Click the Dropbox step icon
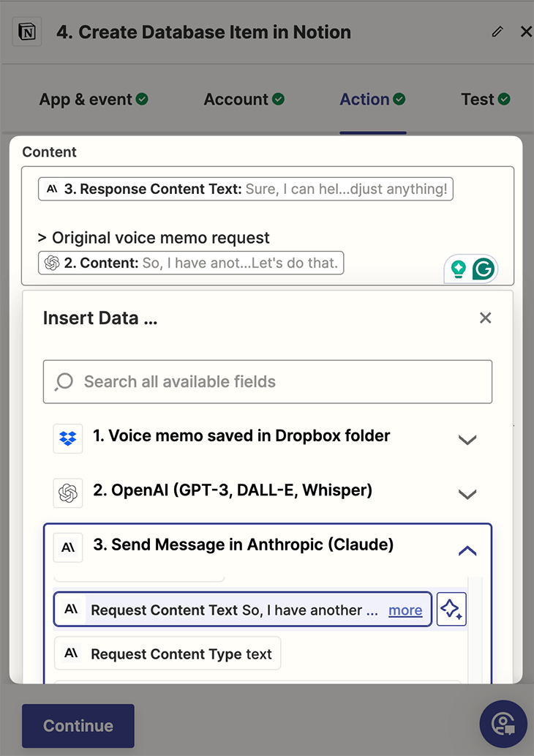 (x=68, y=438)
